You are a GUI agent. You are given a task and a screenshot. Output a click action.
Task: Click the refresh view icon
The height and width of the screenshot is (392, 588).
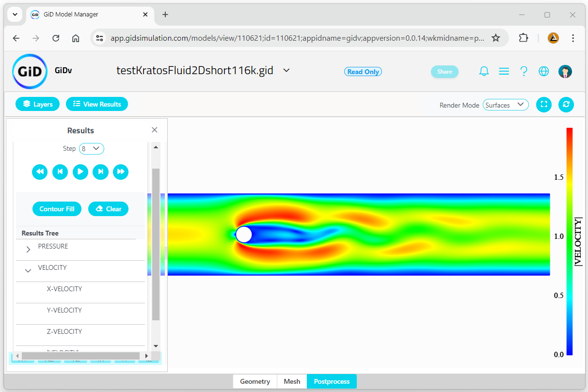pos(566,105)
